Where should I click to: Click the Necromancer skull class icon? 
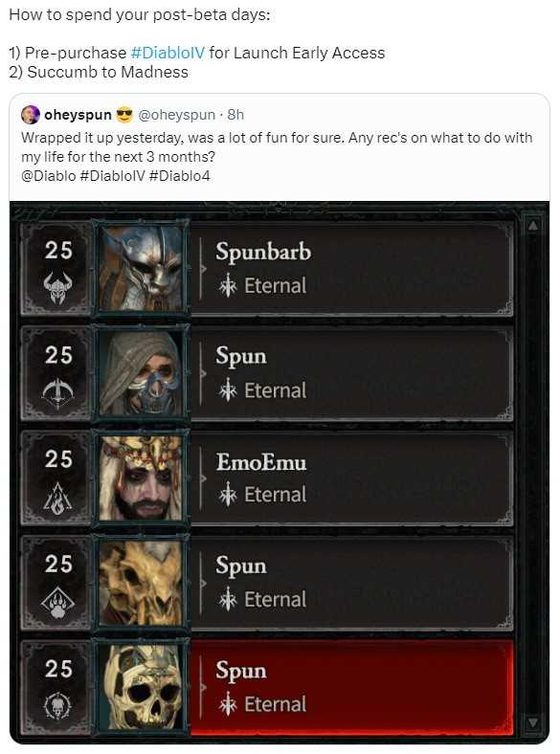pos(57,706)
